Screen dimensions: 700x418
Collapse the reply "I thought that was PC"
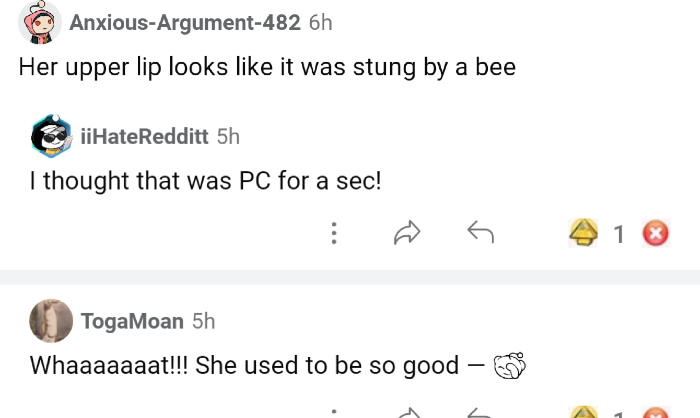pyautogui.click(x=205, y=184)
